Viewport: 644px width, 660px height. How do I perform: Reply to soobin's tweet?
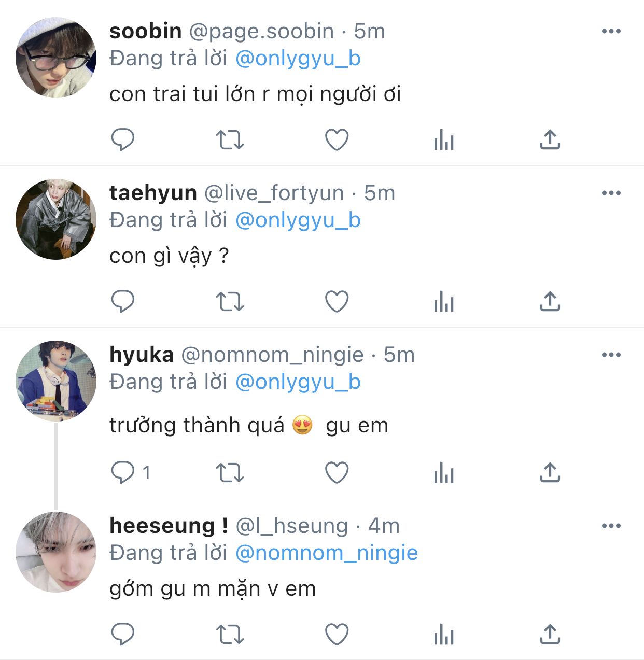123,139
